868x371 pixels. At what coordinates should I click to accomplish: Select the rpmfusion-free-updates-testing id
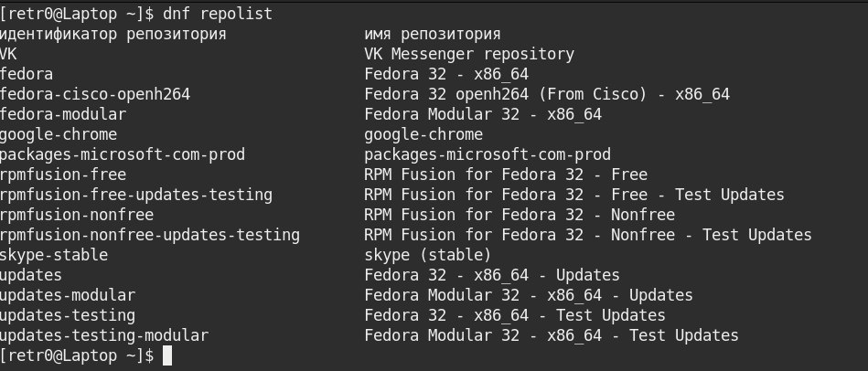pyautogui.click(x=136, y=196)
